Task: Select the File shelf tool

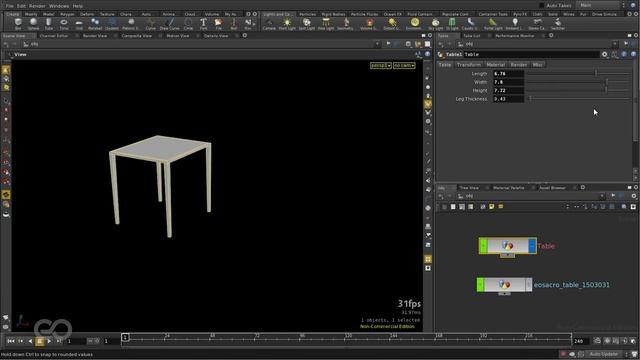Action: (x=218, y=24)
